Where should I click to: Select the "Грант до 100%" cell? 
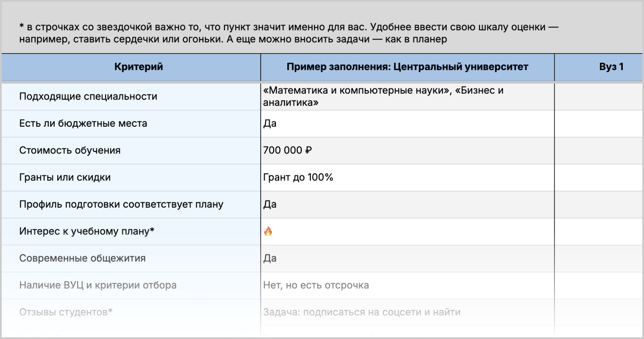pyautogui.click(x=298, y=178)
